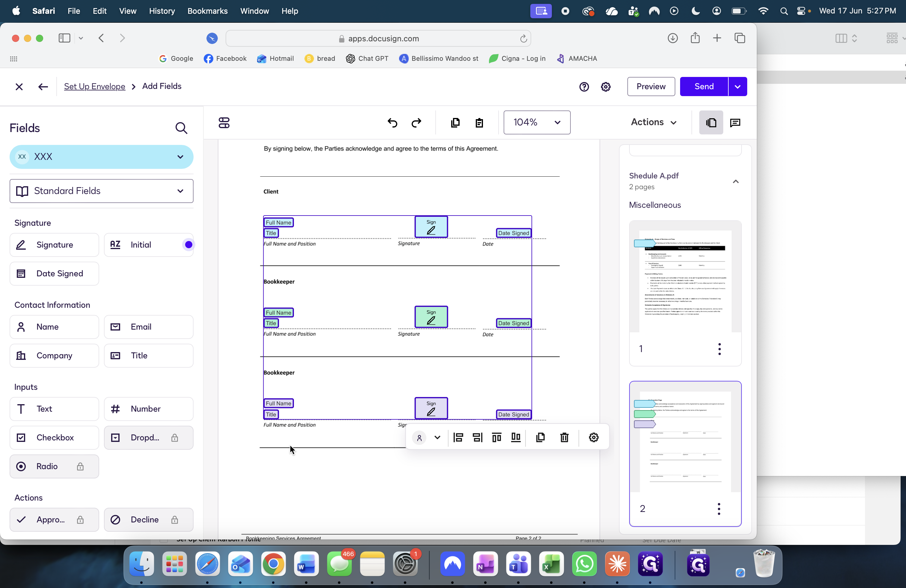Open the prefill tools icon
This screenshot has height=588, width=906.
(224, 122)
